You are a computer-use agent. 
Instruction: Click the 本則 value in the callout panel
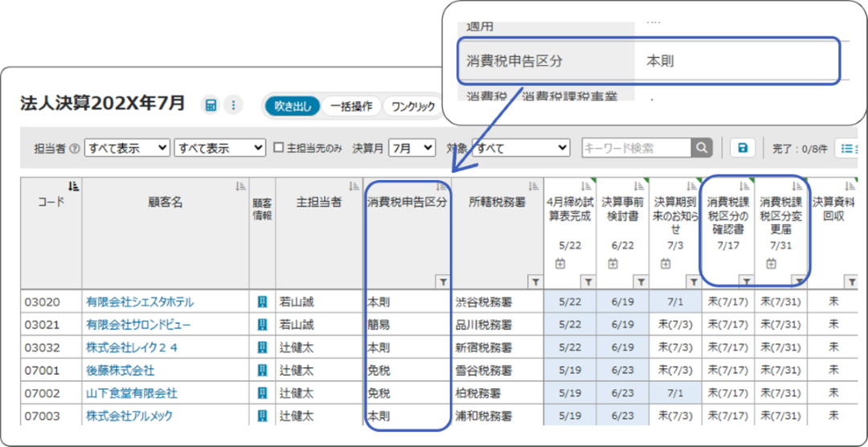pos(660,61)
